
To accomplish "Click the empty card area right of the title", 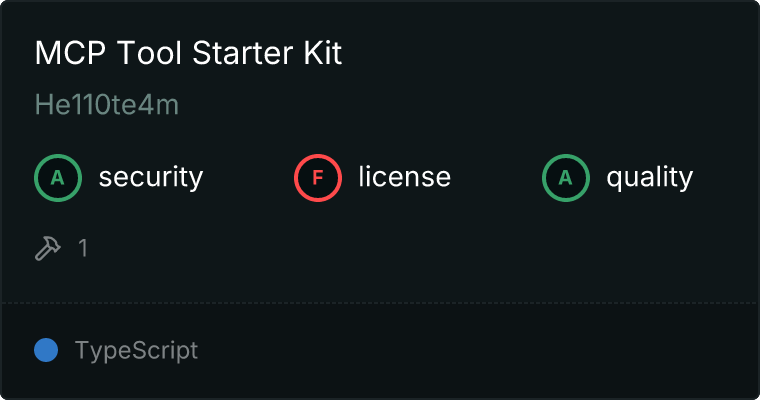I will coord(550,54).
